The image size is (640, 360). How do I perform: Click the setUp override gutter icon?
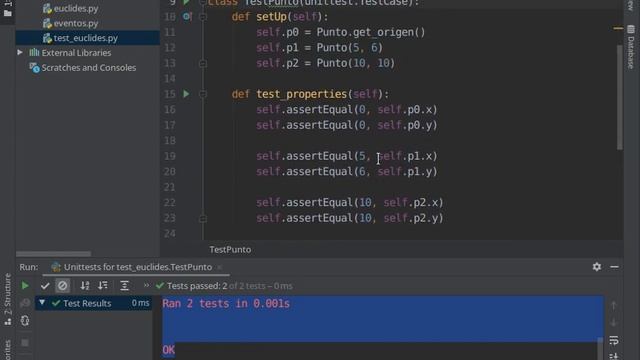pyautogui.click(x=187, y=17)
